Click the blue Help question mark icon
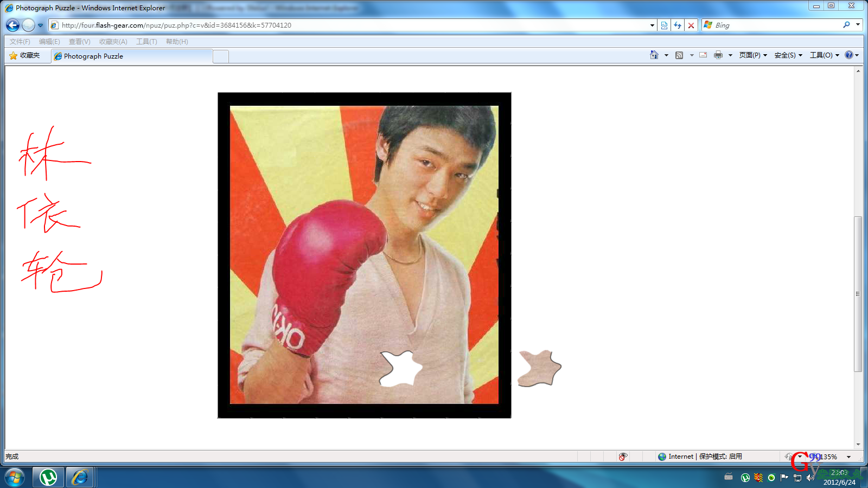 (x=849, y=55)
